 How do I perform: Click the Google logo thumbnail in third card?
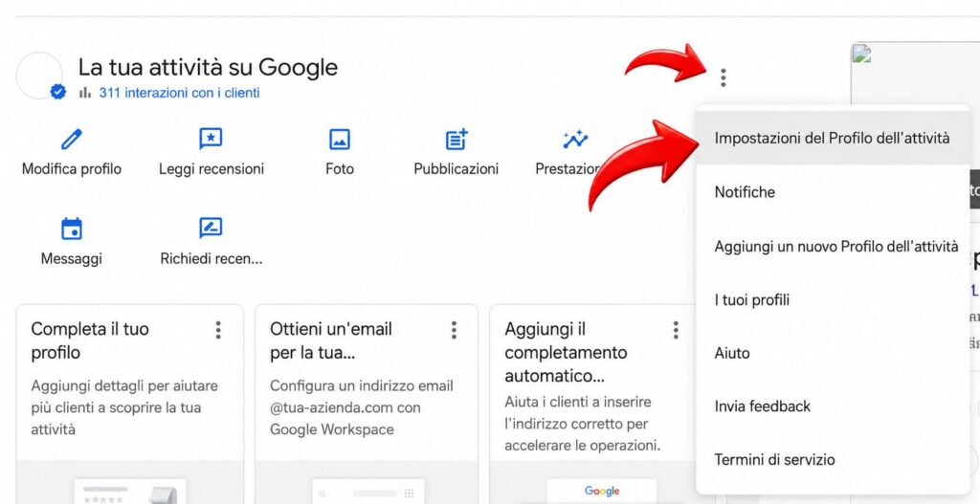[602, 492]
